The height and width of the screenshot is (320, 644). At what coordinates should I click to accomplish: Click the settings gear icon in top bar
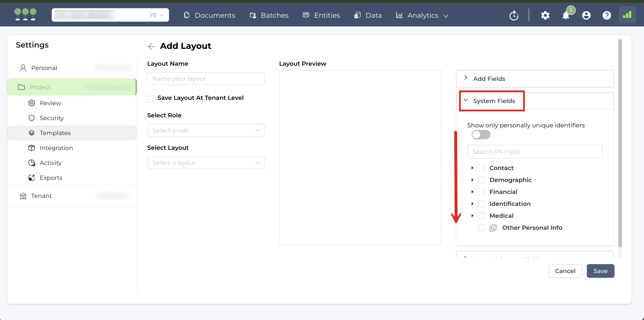tap(545, 16)
